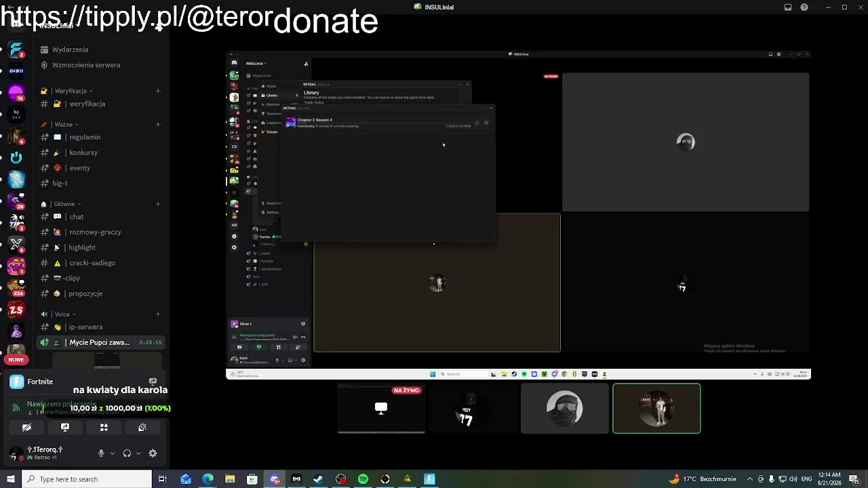This screenshot has height=488, width=868.
Task: Open the regulamin channel
Action: point(102,138)
